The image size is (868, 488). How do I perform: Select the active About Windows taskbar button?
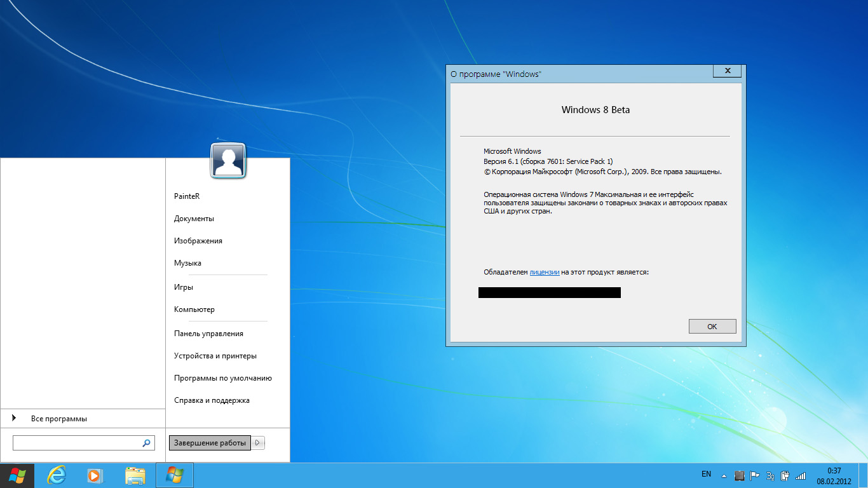click(x=174, y=475)
